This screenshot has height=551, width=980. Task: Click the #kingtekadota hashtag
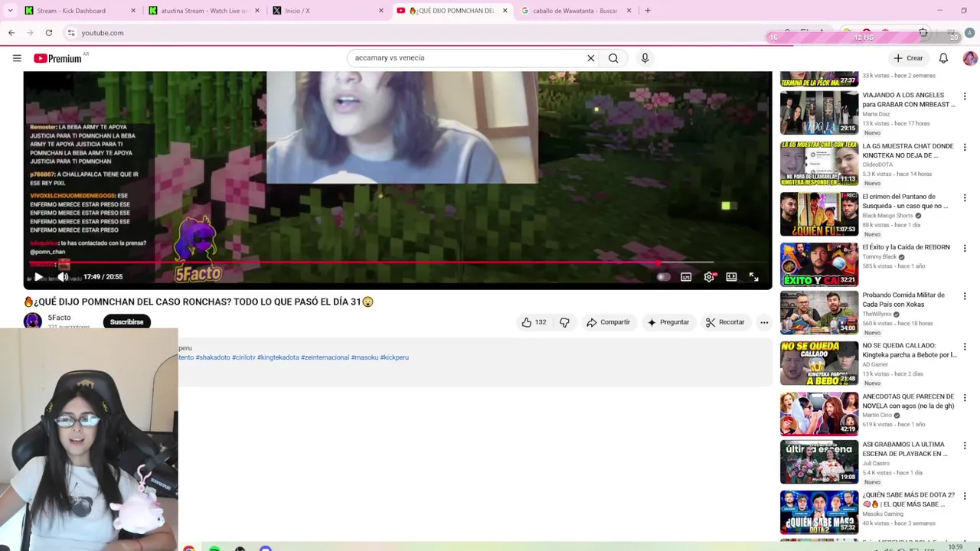[278, 357]
